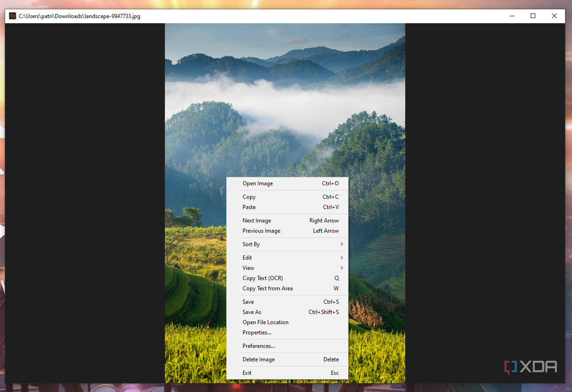Maximize the image viewer window
The width and height of the screenshot is (572, 392).
[x=533, y=16]
